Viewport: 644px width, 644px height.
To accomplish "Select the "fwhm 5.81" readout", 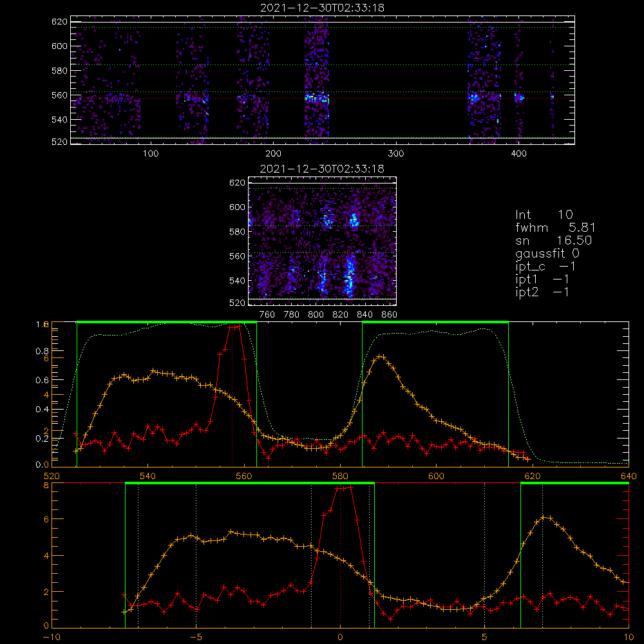I will [x=555, y=227].
